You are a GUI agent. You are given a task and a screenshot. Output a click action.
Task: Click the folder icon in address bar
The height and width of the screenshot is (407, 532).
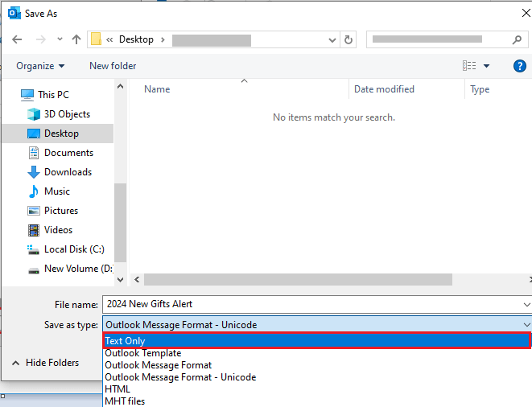point(96,39)
